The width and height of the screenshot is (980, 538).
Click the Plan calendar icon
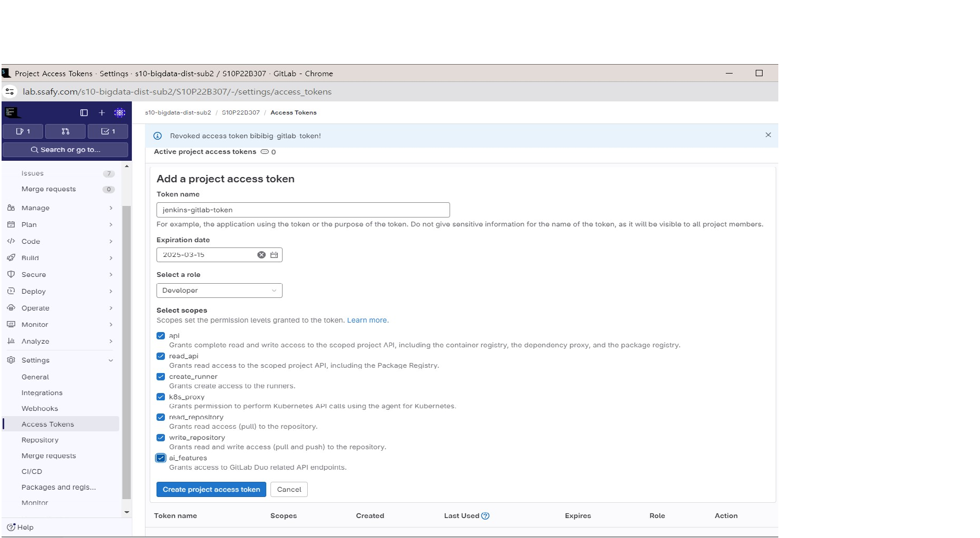pyautogui.click(x=11, y=224)
